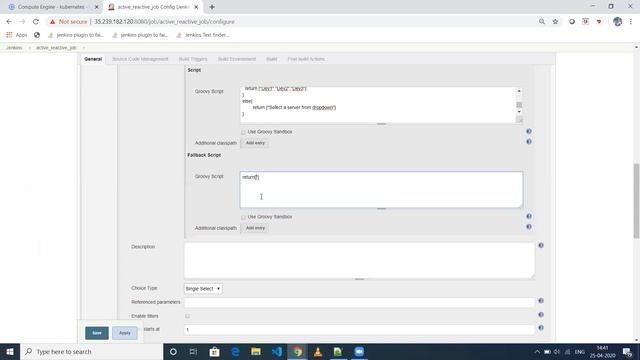Image resolution: width=640 pixels, height=360 pixels.
Task: Select the Source Code Management tab
Action: coord(140,59)
